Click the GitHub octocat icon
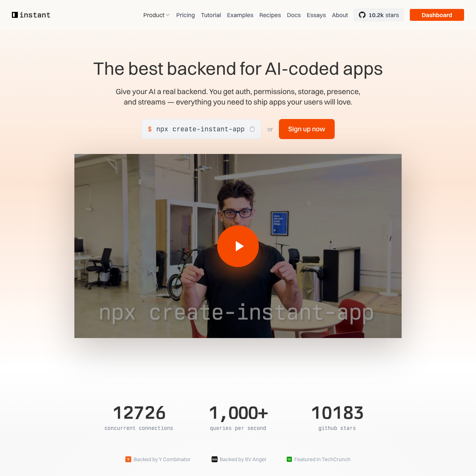The width and height of the screenshot is (476, 476). tap(362, 15)
